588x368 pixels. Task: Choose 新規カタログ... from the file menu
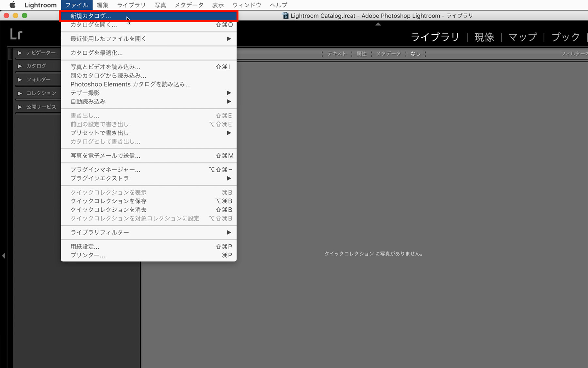point(149,16)
